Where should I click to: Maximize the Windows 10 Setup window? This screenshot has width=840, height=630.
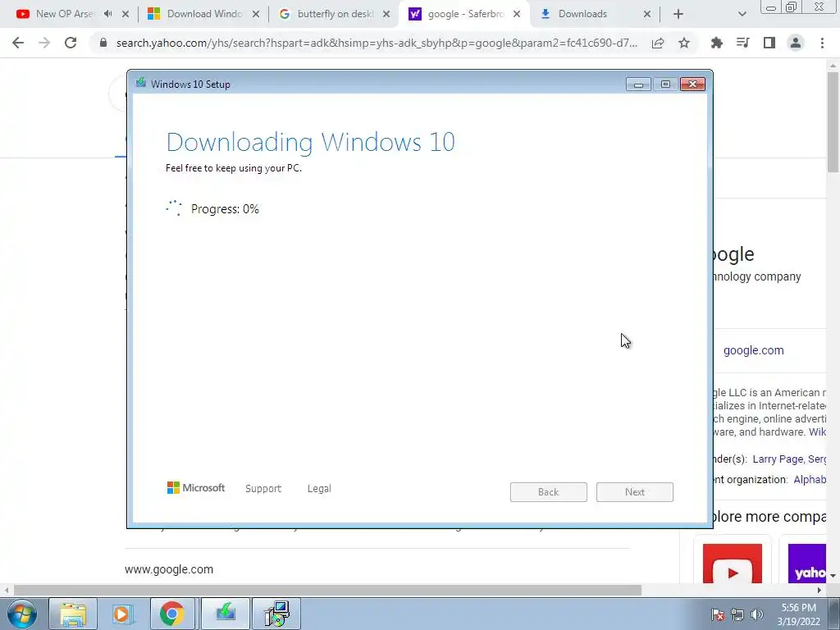[665, 84]
